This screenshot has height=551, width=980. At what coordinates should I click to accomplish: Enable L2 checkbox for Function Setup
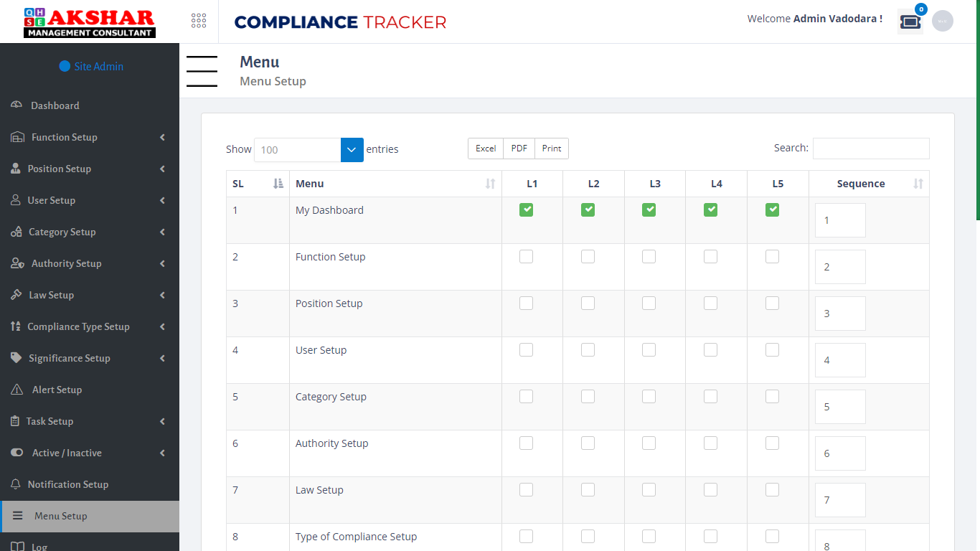coord(588,256)
